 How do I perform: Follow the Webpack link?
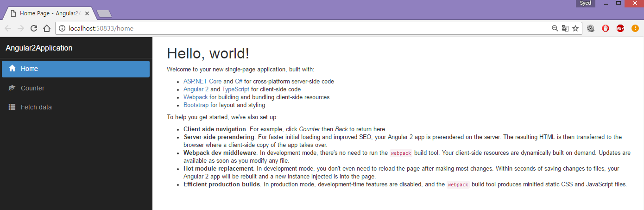click(x=196, y=97)
